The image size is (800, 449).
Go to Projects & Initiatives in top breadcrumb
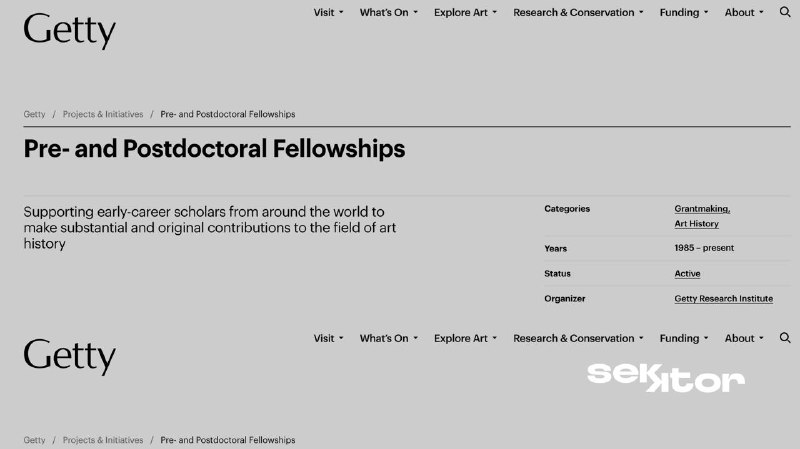[x=103, y=114]
